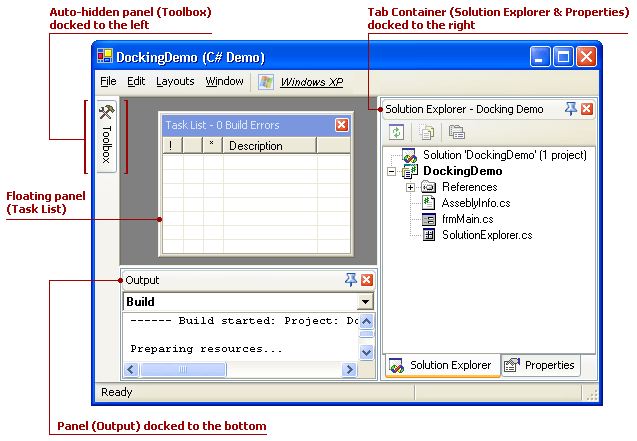The height and width of the screenshot is (441, 637).
Task: Click the '!' priority column header
Action: pyautogui.click(x=173, y=145)
